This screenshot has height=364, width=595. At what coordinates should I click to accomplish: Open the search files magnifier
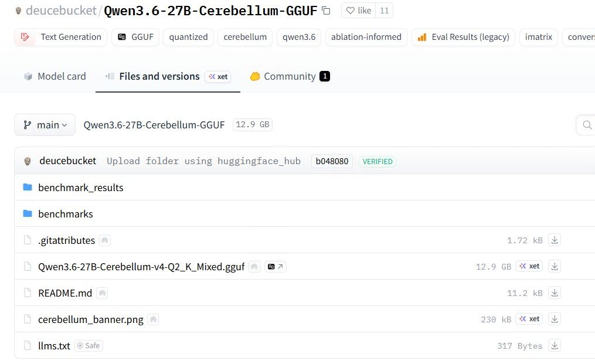(x=587, y=125)
